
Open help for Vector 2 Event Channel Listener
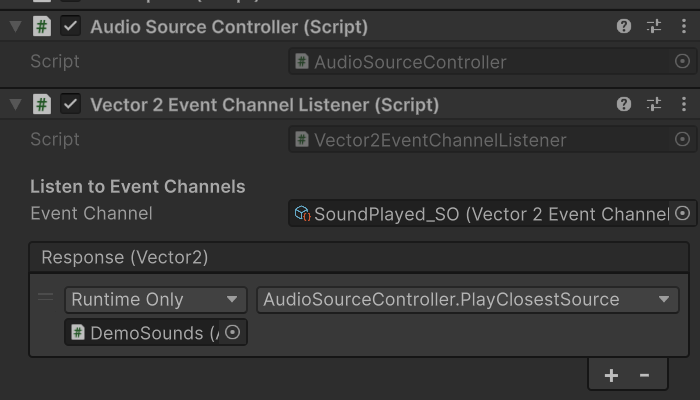click(624, 104)
